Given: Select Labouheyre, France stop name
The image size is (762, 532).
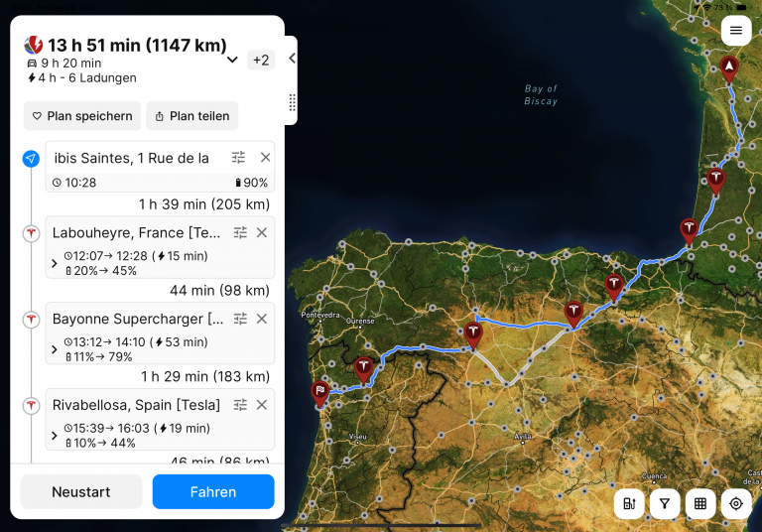Looking at the screenshot, I should coord(136,233).
